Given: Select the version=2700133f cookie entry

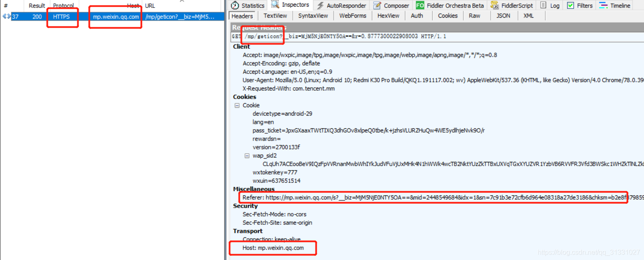Looking at the screenshot, I should point(276,147).
